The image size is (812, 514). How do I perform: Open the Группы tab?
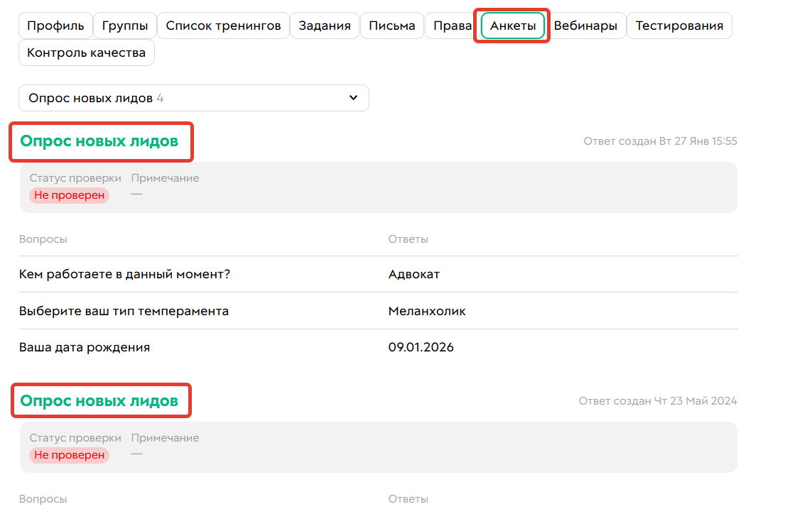coord(125,25)
